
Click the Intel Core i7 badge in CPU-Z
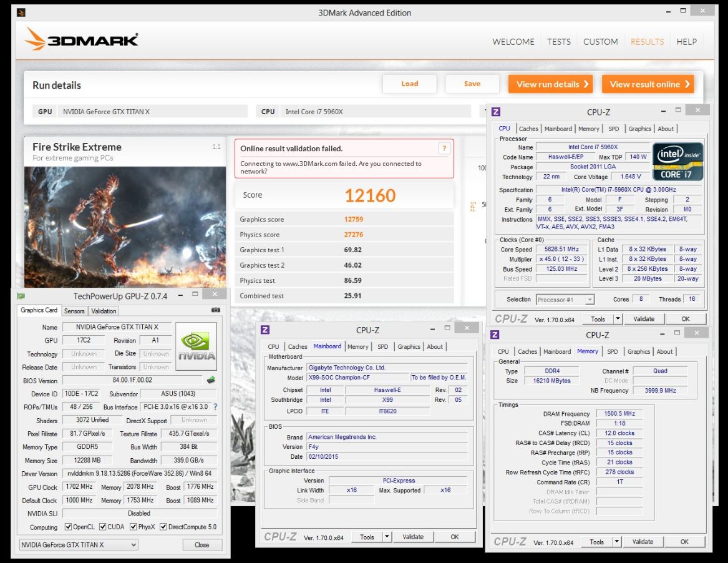(678, 162)
